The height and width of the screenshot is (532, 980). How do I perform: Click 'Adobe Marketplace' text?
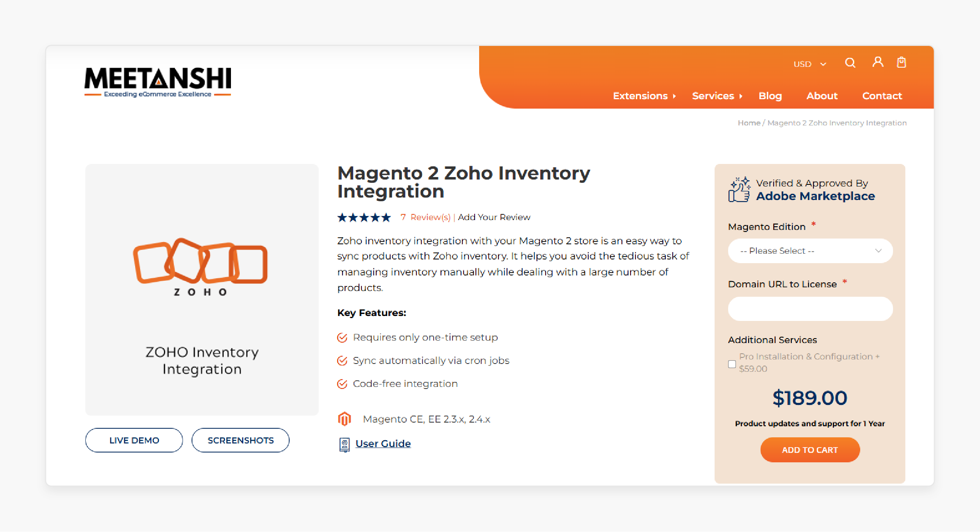pyautogui.click(x=816, y=196)
